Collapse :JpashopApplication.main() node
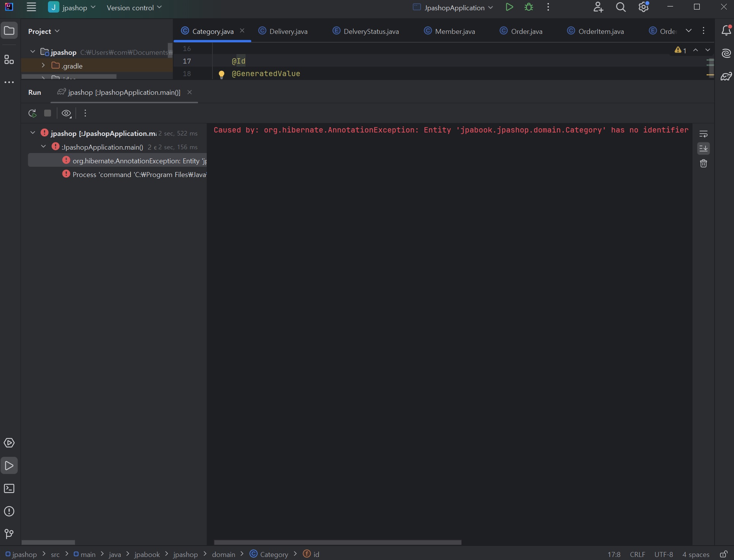Image resolution: width=734 pixels, height=560 pixels. point(43,146)
